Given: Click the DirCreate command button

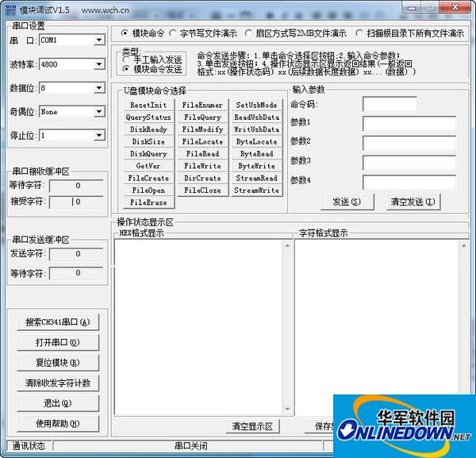Looking at the screenshot, I should click(202, 178).
